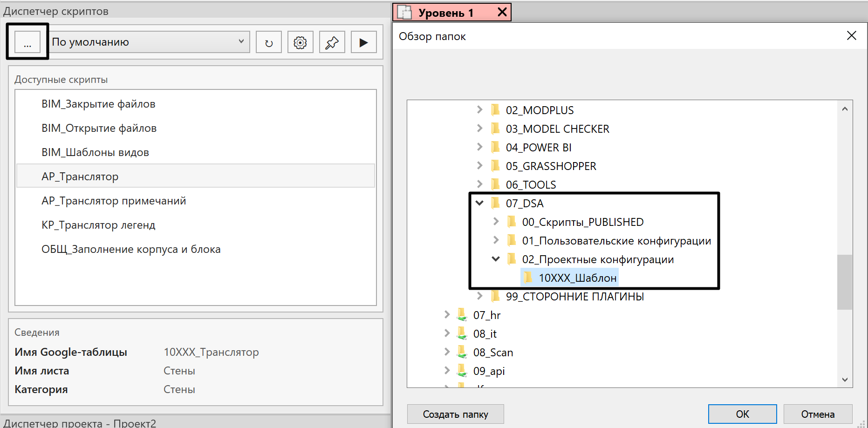
Task: Click the 08_Scan shared folder icon
Action: 462,352
